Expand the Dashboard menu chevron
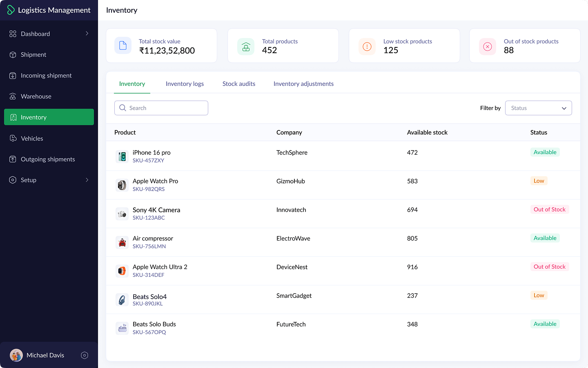The image size is (588, 368). click(87, 34)
